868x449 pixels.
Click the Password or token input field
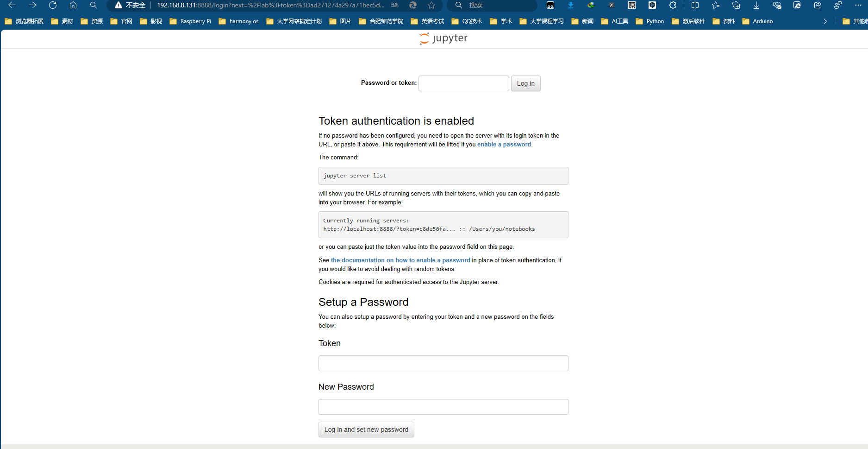(463, 83)
